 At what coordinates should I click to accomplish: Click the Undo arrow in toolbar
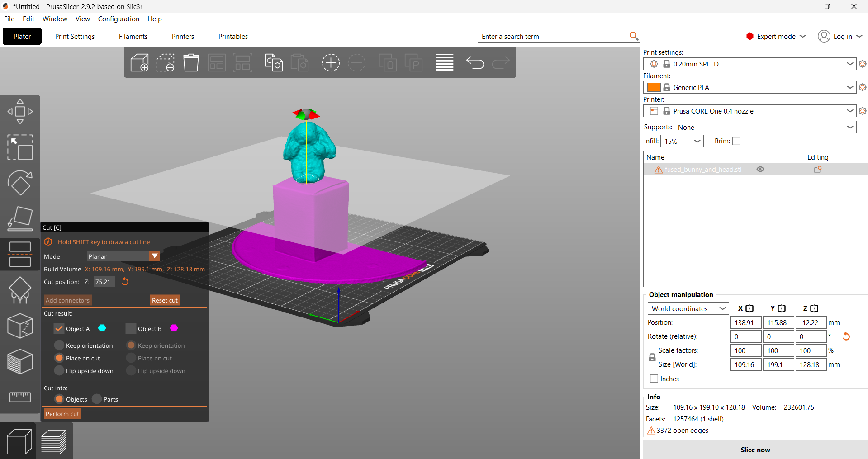(x=475, y=62)
